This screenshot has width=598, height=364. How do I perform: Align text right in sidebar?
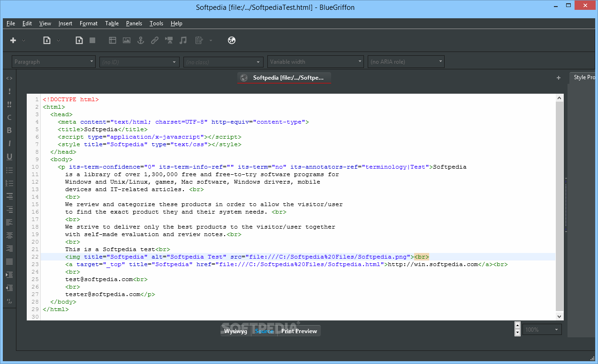click(x=9, y=248)
